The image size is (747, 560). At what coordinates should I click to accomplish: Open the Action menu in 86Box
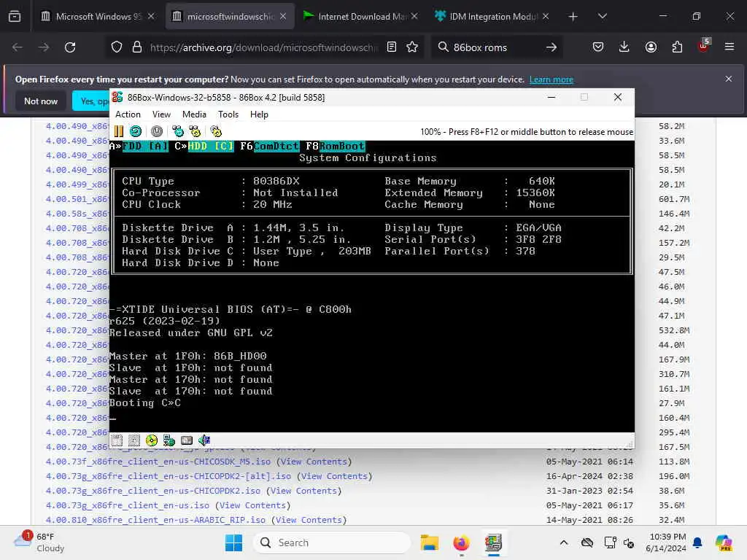(128, 114)
